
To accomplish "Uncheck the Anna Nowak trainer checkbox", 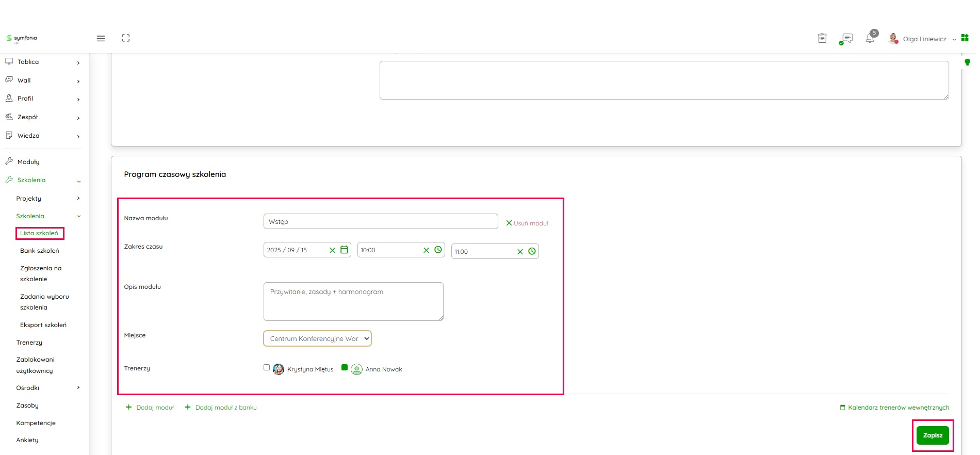I will click(345, 368).
